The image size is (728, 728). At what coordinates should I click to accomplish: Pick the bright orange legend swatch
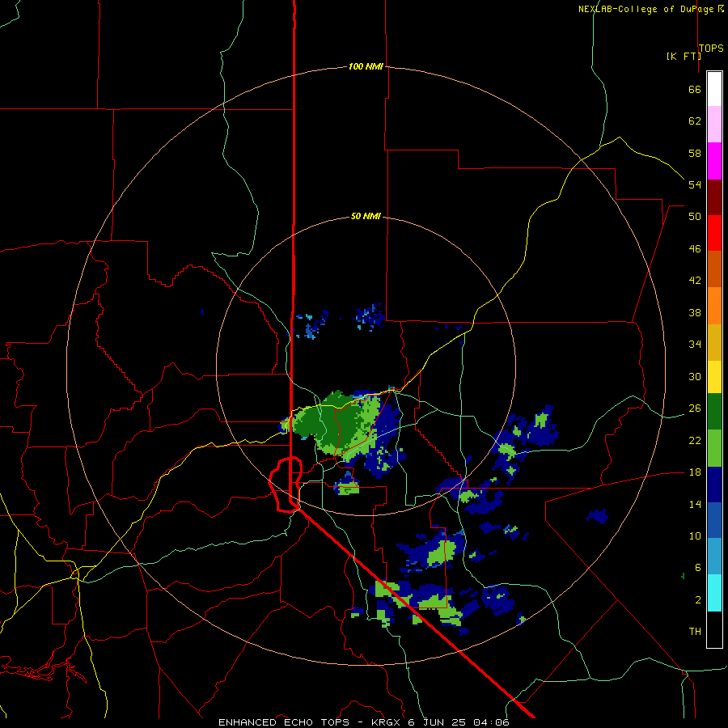click(714, 306)
